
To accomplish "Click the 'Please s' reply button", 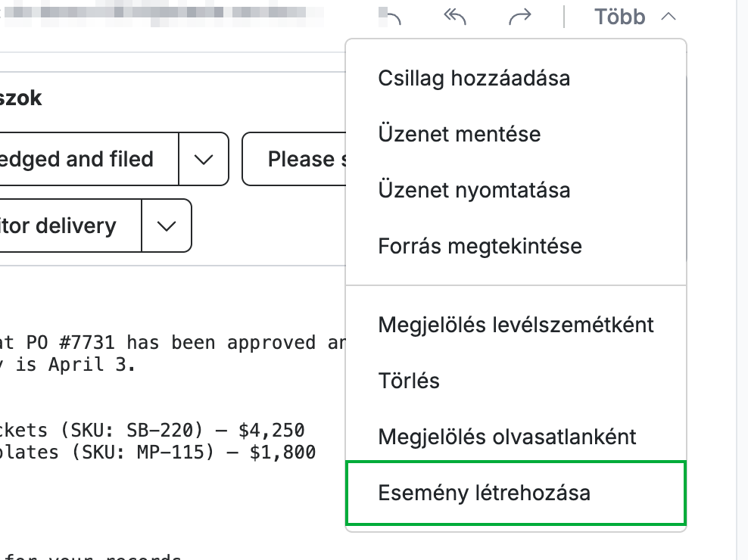I will click(x=295, y=160).
